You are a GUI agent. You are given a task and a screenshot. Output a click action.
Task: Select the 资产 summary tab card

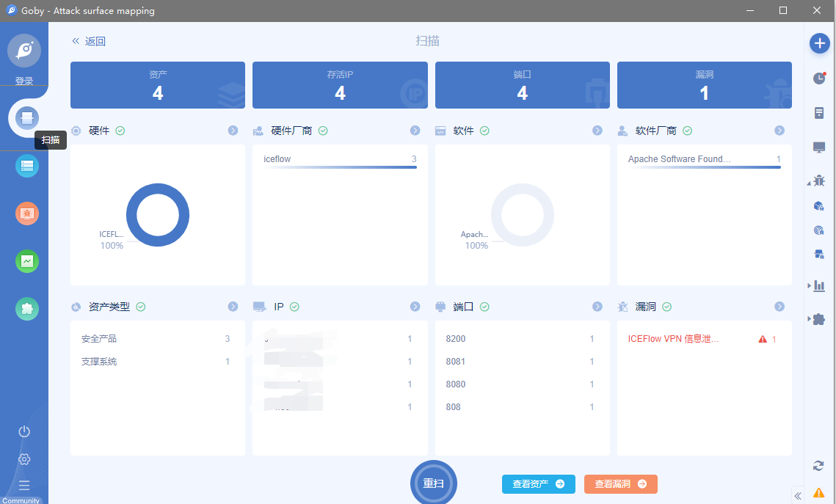click(x=158, y=85)
